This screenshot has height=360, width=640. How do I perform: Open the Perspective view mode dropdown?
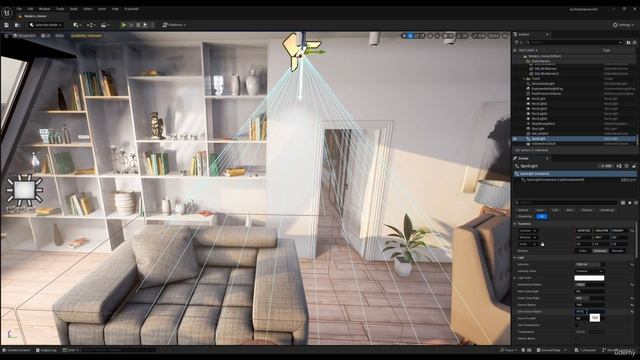click(x=24, y=36)
